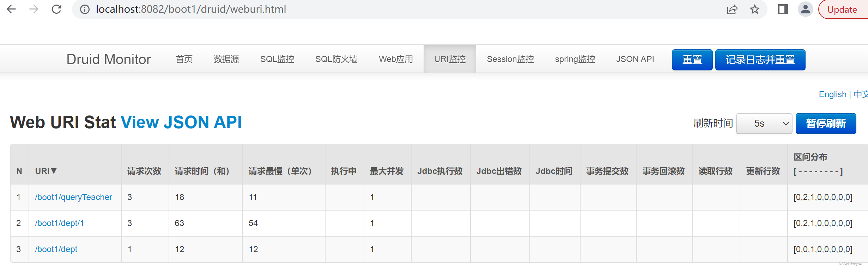Sort table by URI column header
Image resolution: width=868 pixels, height=269 pixels.
tap(46, 171)
